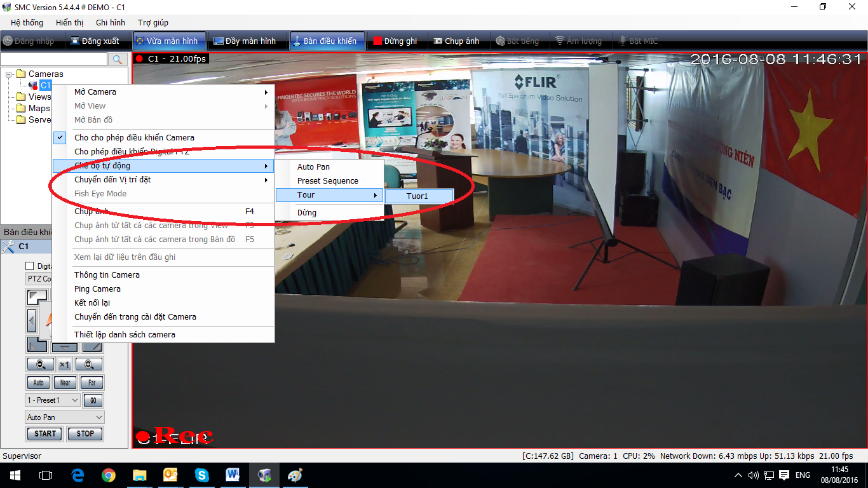Click the STOP button in PTZ panel

[85, 434]
